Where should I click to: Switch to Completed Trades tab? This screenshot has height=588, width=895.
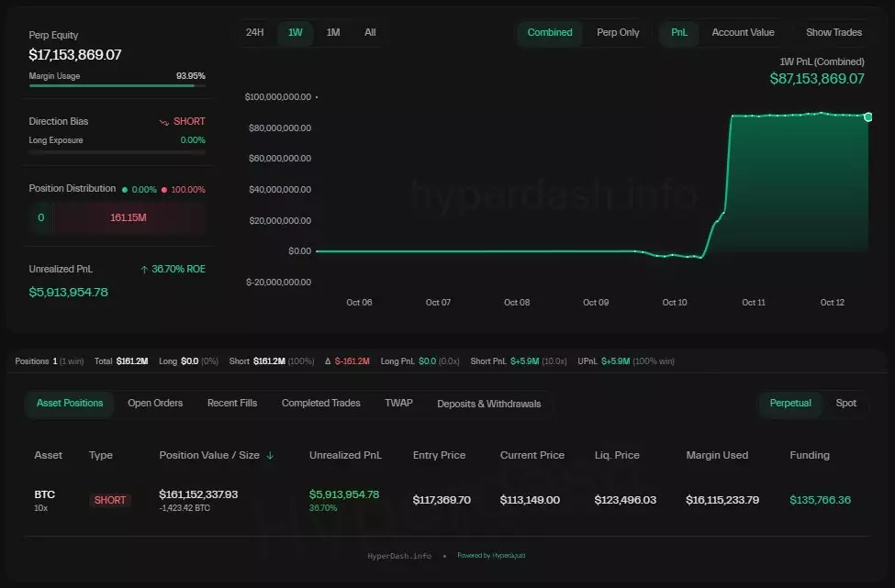point(320,403)
